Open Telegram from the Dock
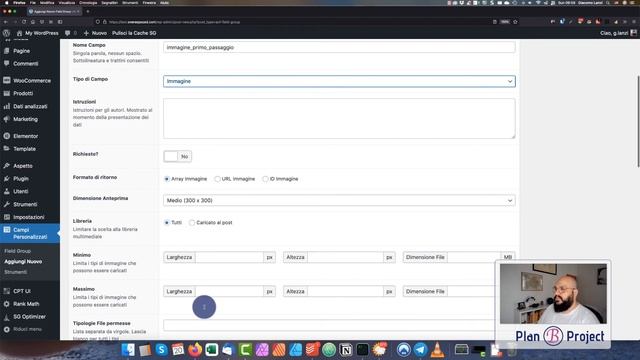640x360 pixels. coord(420,350)
